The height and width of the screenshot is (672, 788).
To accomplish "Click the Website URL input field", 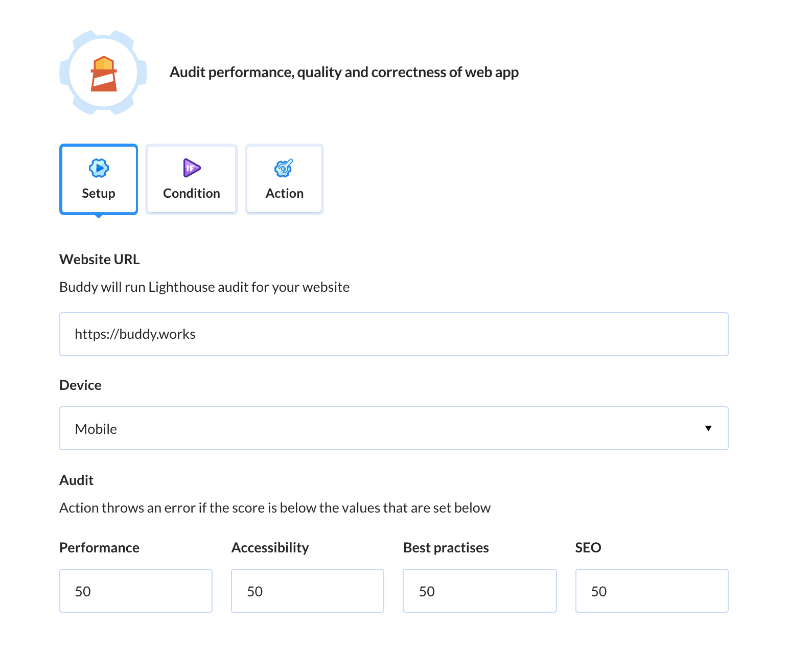I will 394,334.
